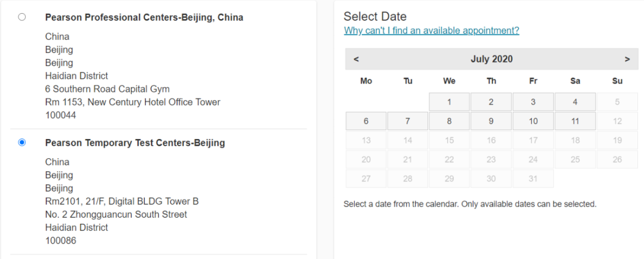Select Pearson Professional Centers-Beijing radio button
Viewport: 644px width, 259px height.
pyautogui.click(x=22, y=17)
